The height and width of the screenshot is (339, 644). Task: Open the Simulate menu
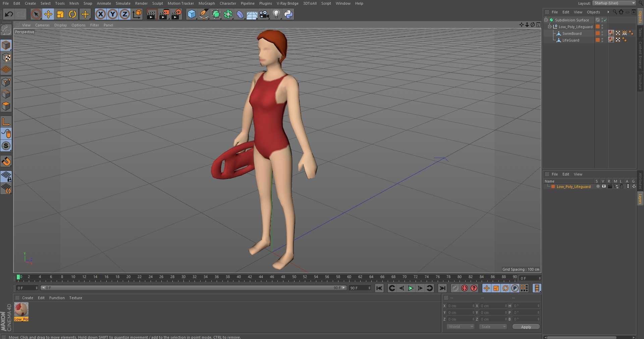[x=123, y=3]
